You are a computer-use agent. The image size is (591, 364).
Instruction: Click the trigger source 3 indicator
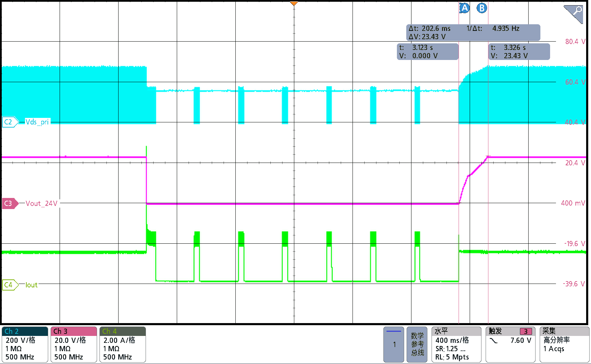(x=525, y=331)
